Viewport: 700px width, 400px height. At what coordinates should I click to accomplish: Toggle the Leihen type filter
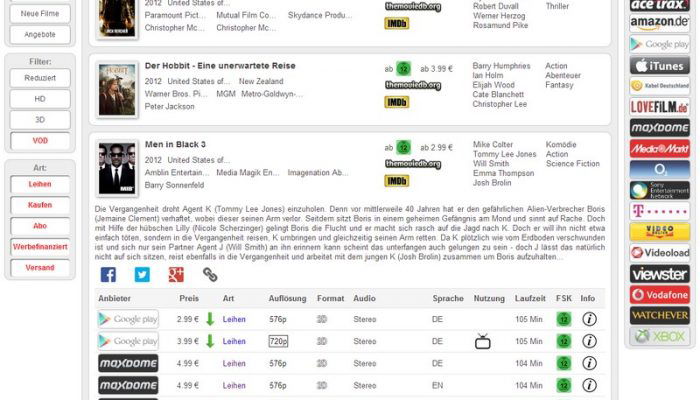(40, 184)
